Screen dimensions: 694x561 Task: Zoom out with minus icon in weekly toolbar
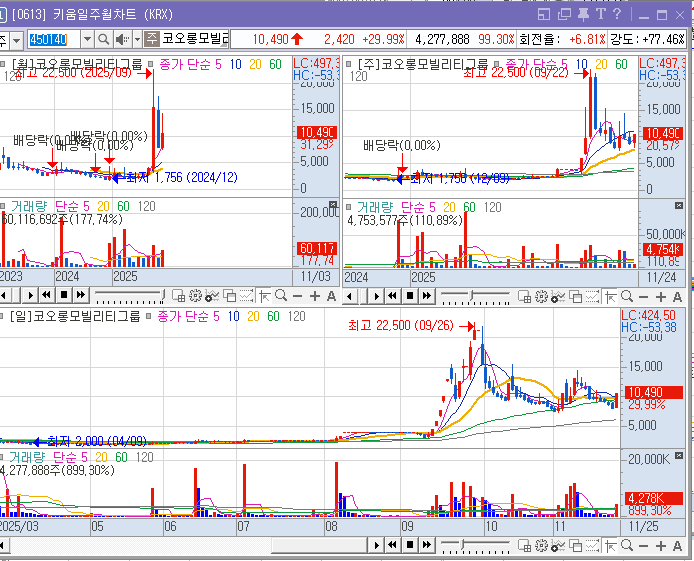point(644,297)
